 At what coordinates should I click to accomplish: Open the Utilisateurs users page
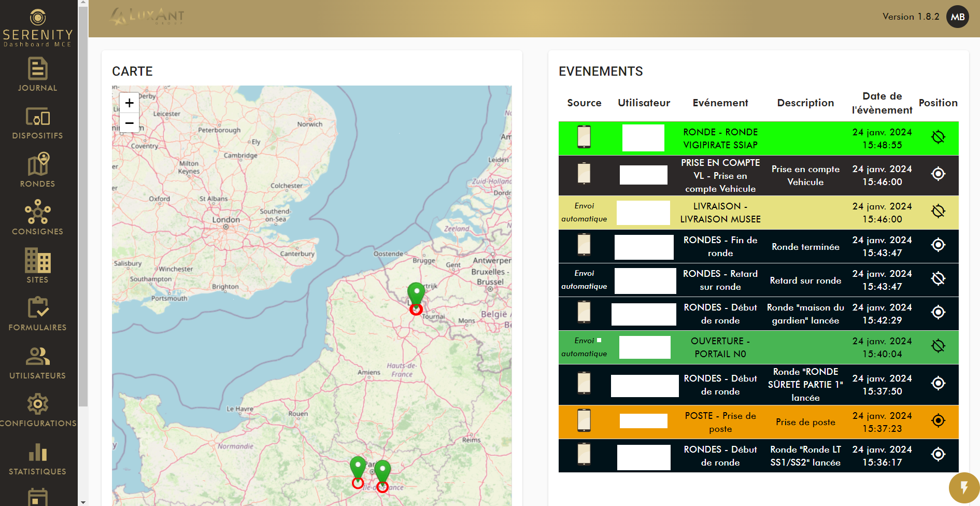point(37,362)
